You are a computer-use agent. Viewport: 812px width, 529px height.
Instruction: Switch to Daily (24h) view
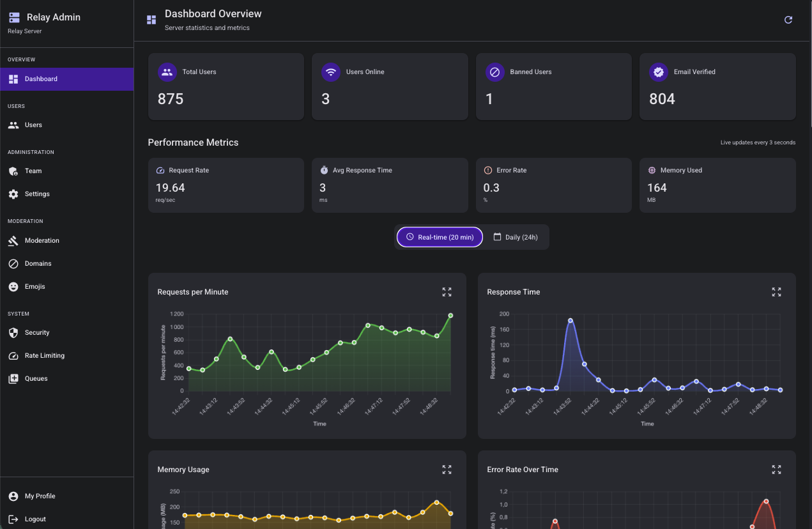[x=516, y=237]
